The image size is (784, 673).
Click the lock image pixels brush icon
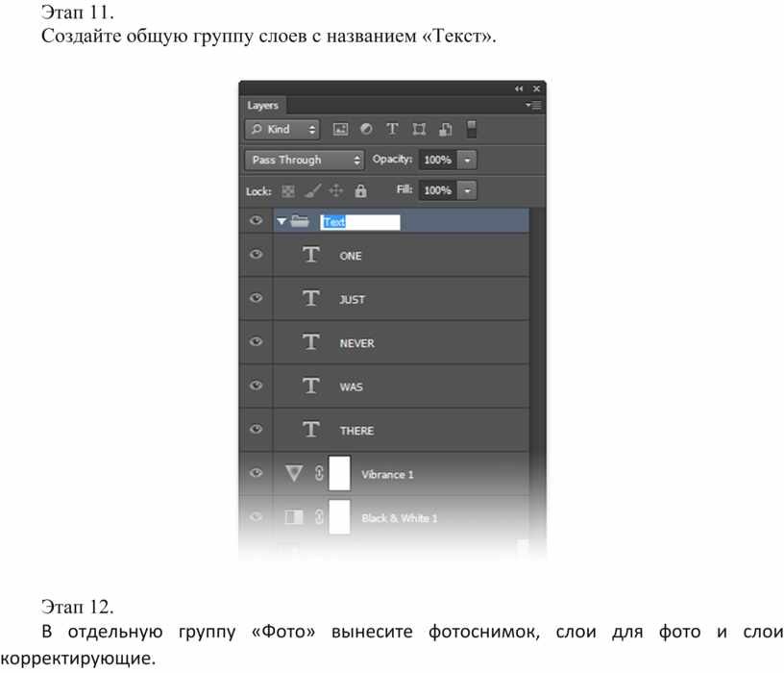(313, 190)
